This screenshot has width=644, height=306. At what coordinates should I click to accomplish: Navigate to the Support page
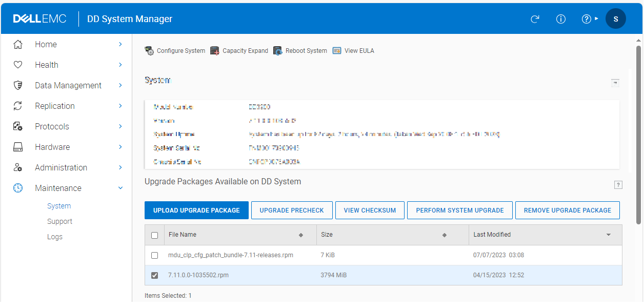pyautogui.click(x=59, y=221)
